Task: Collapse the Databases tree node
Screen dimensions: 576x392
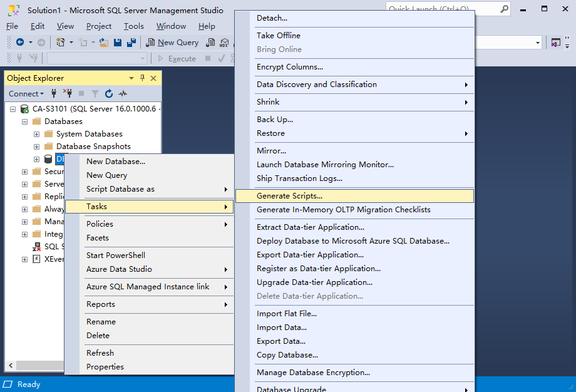Action: click(24, 121)
